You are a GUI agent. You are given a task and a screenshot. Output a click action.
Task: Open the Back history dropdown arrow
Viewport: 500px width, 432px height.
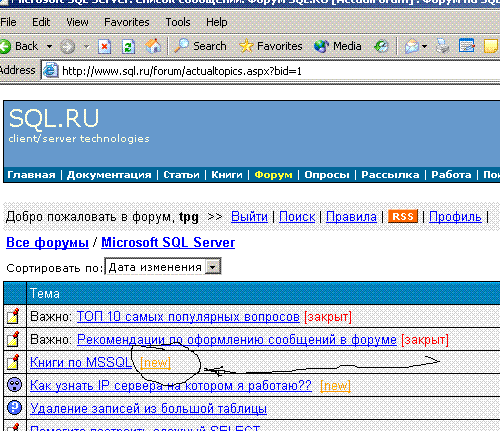49,46
